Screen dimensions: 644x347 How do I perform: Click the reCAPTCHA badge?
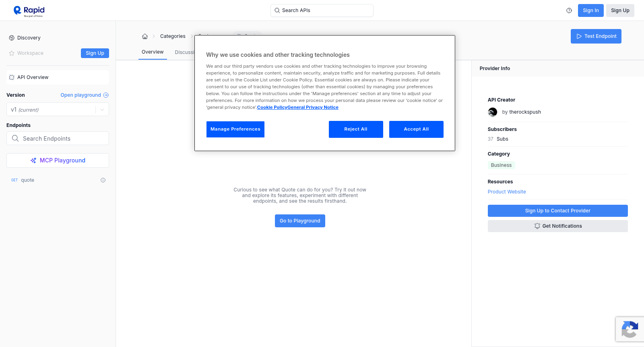coord(630,329)
